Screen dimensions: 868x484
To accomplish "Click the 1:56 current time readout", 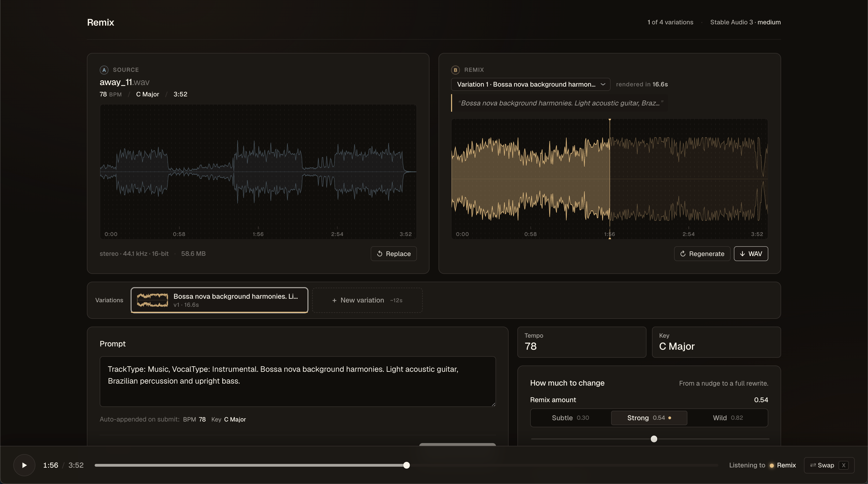I will click(50, 465).
